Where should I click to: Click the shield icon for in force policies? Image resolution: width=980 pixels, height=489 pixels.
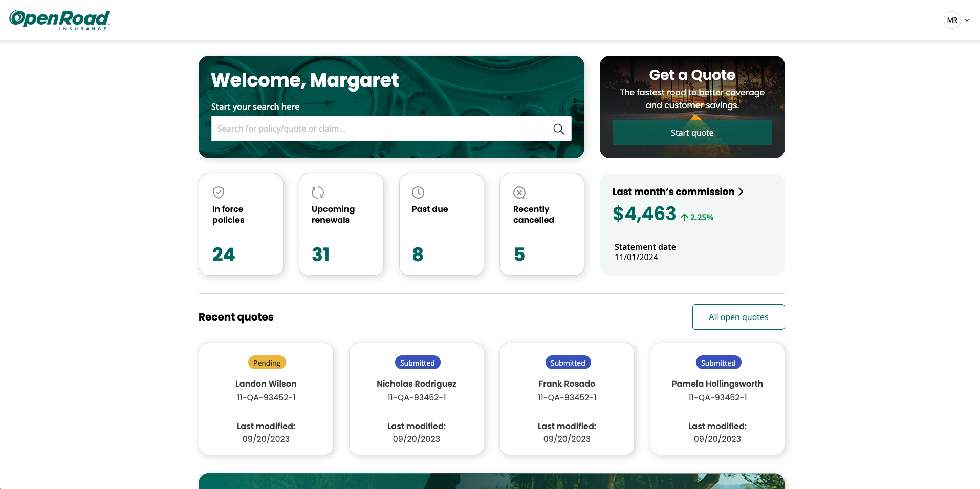click(219, 193)
